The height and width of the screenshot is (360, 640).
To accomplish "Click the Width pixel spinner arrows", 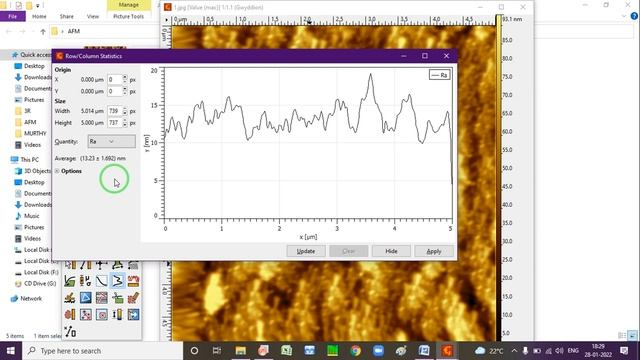I will [125, 111].
